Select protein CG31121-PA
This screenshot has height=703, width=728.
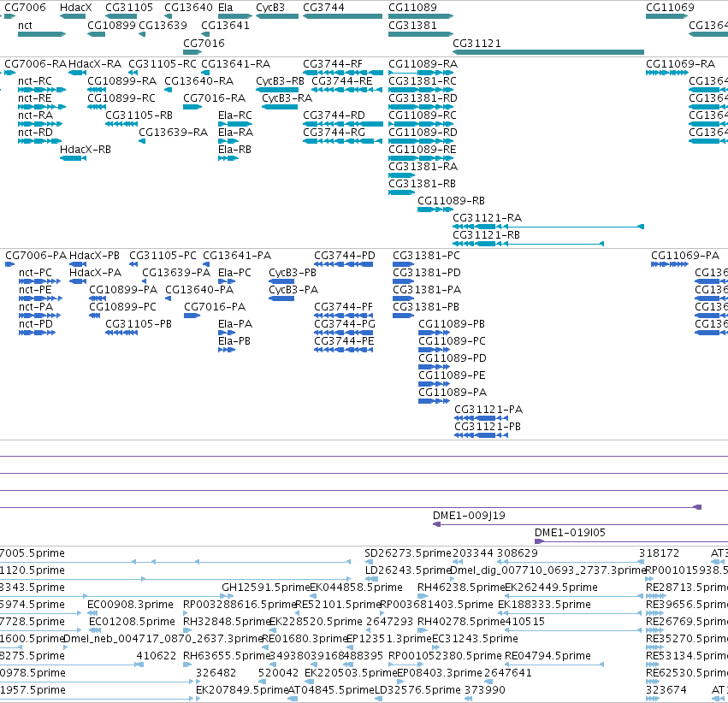[481, 418]
